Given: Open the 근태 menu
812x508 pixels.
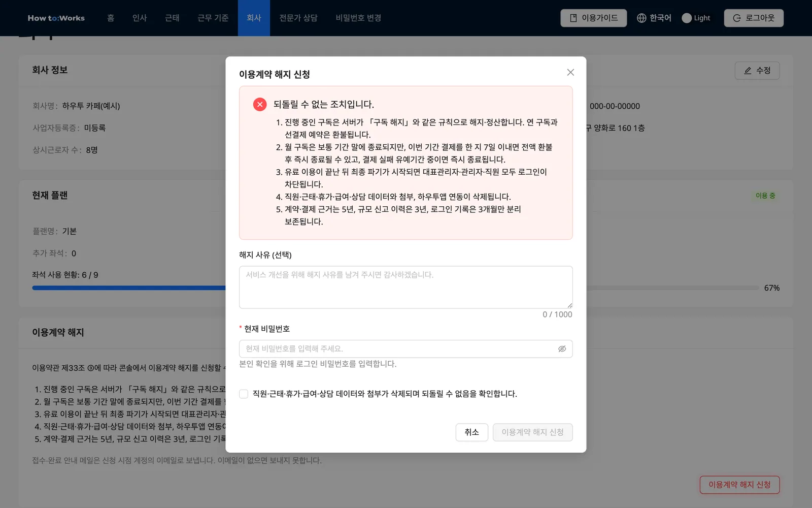Looking at the screenshot, I should (x=172, y=18).
